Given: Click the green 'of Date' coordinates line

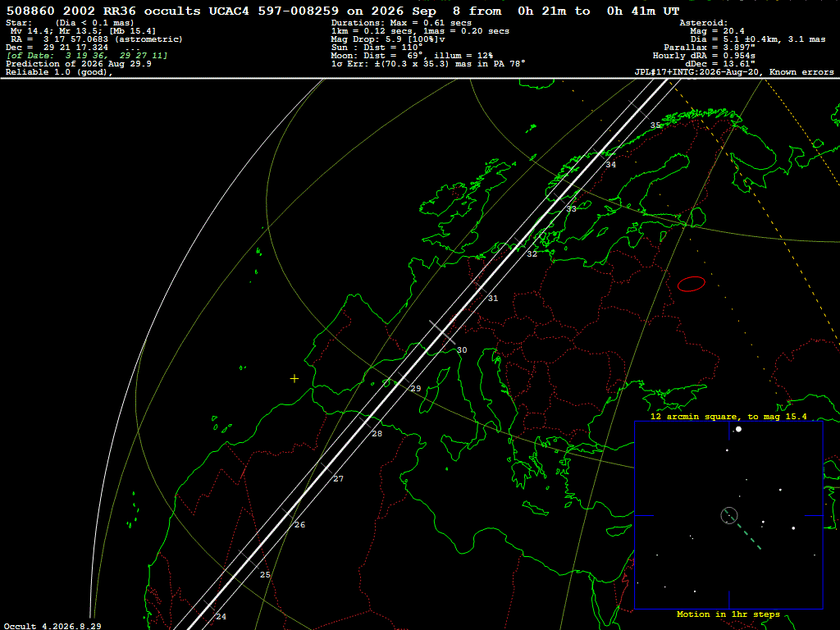Looking at the screenshot, I should coord(87,56).
